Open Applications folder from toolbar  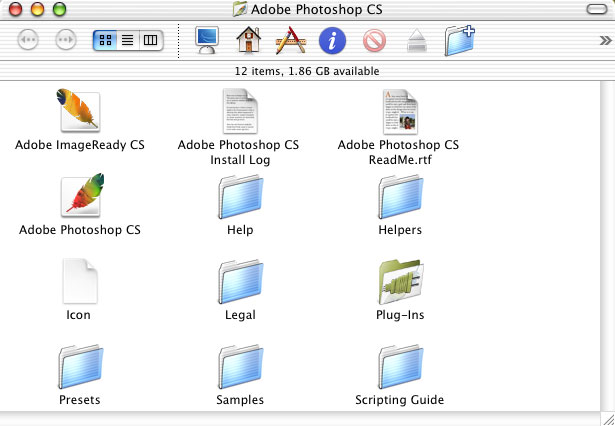tap(290, 41)
